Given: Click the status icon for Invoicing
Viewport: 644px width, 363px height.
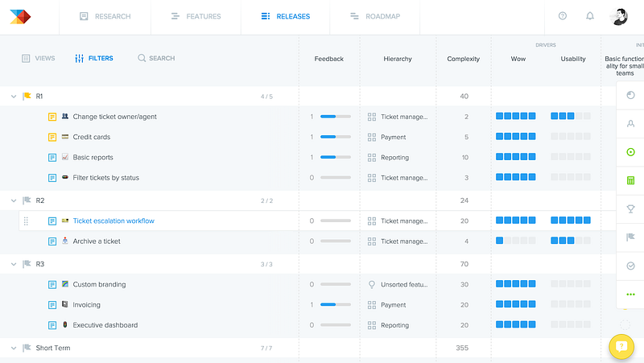Looking at the screenshot, I should tap(52, 305).
